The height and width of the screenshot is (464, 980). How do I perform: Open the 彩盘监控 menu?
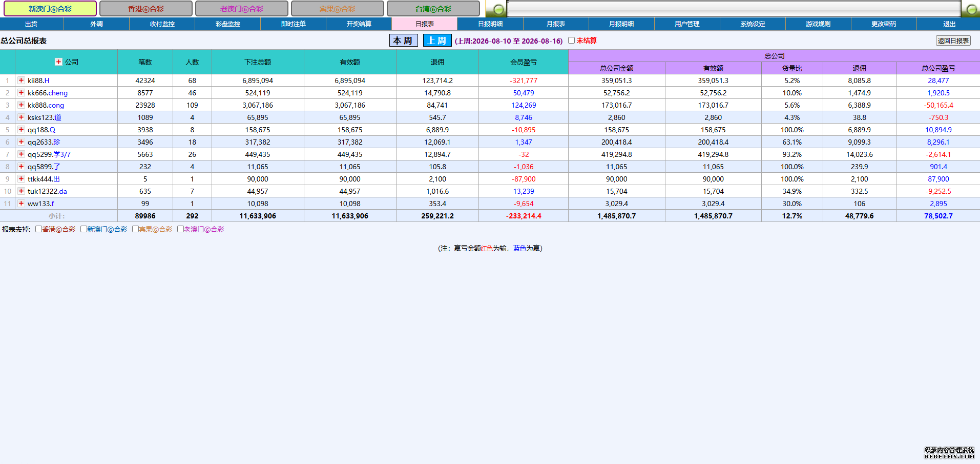pos(228,24)
